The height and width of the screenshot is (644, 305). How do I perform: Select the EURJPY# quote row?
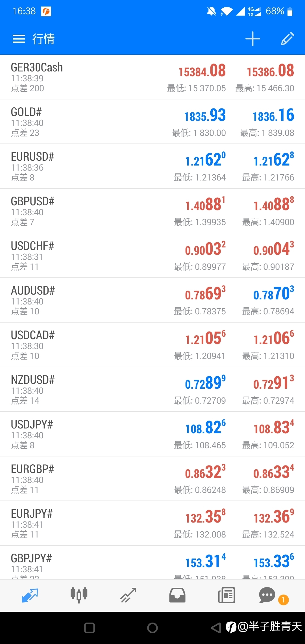pos(85,523)
